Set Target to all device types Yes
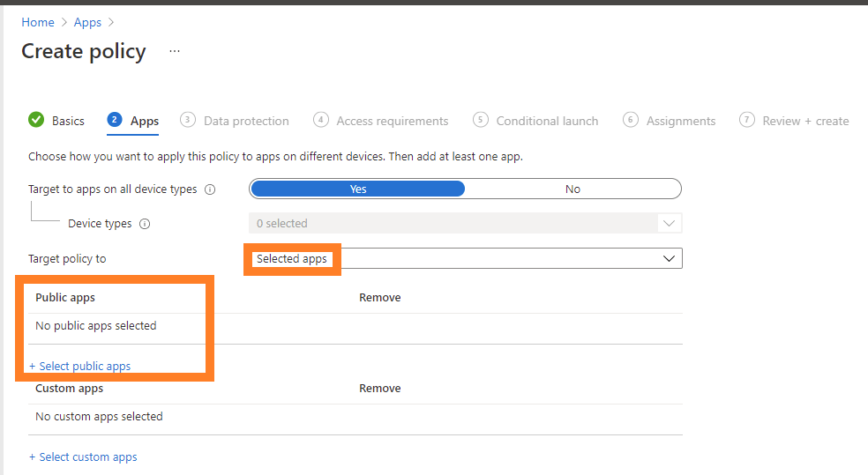 (357, 189)
